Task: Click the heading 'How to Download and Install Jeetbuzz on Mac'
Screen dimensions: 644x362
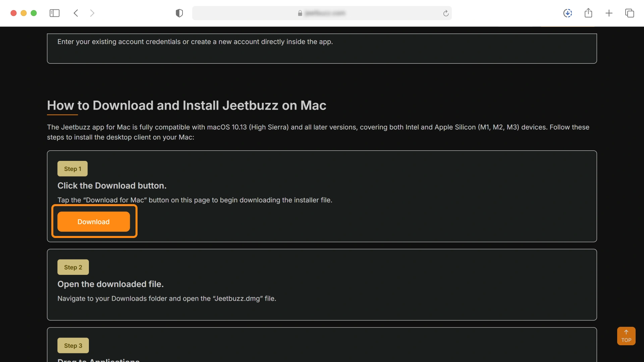Action: coord(186,105)
